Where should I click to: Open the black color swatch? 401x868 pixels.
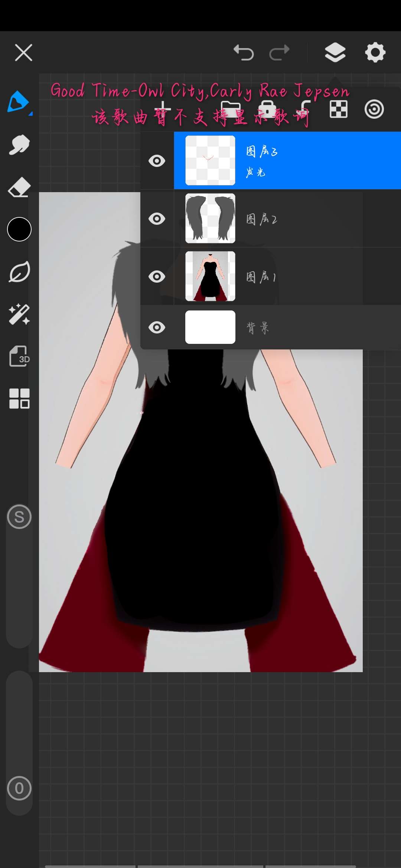19,229
